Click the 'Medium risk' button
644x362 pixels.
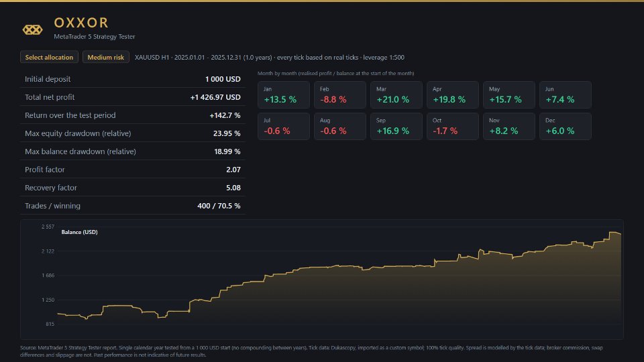coord(105,57)
